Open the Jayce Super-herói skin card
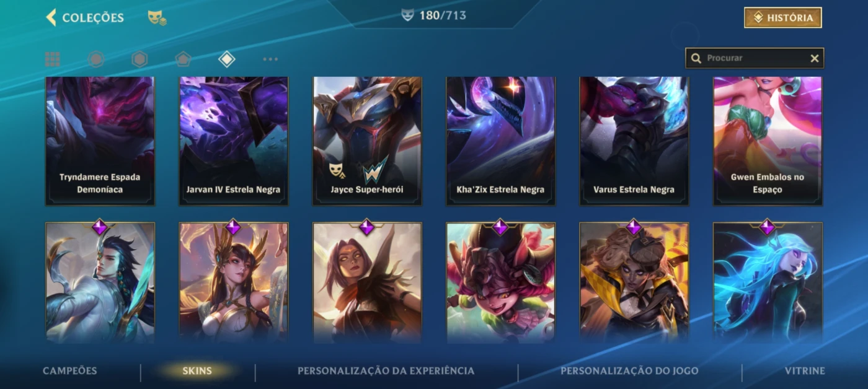 pyautogui.click(x=367, y=141)
